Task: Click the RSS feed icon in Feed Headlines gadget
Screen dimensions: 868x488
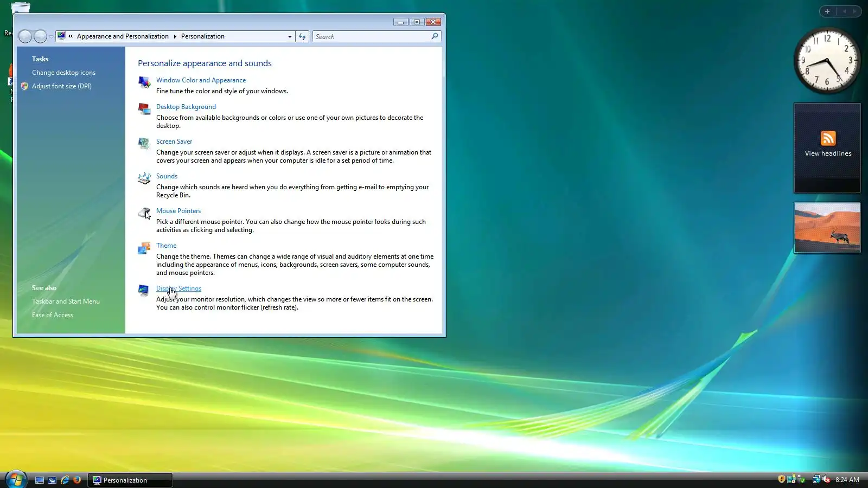Action: pyautogui.click(x=828, y=138)
